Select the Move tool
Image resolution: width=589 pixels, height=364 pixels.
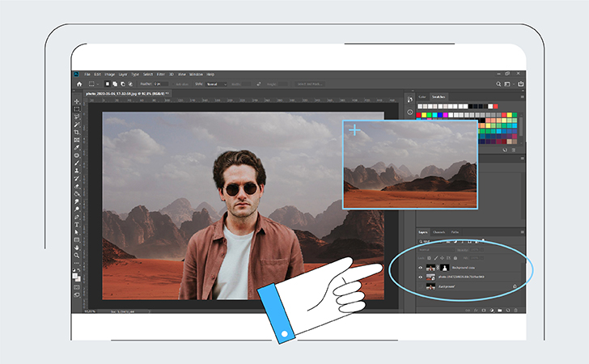point(77,101)
